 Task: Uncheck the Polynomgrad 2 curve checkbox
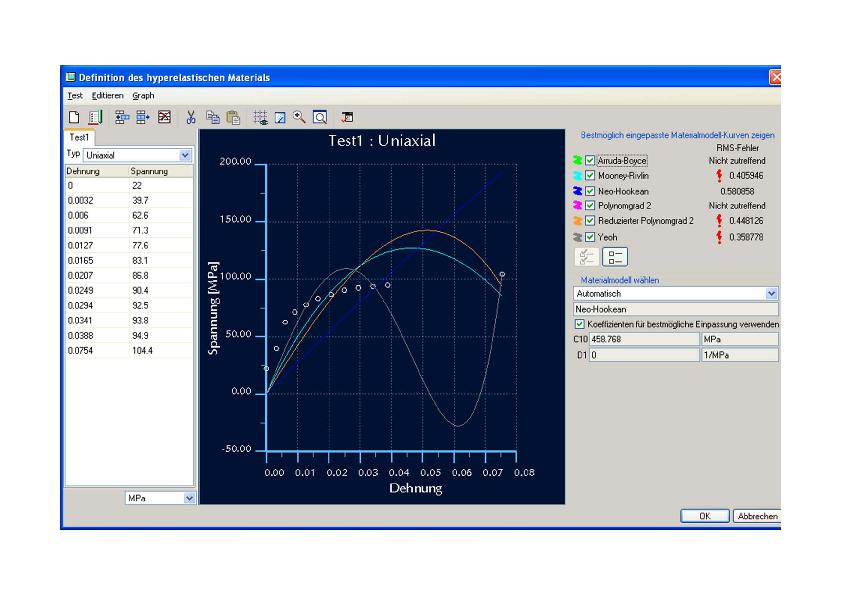(590, 205)
